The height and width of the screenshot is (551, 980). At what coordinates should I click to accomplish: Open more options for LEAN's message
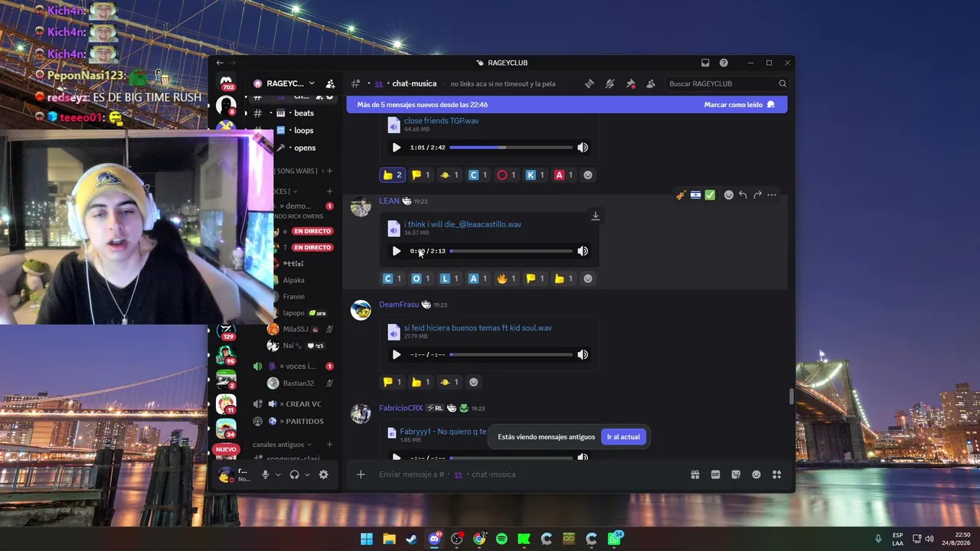pyautogui.click(x=772, y=195)
